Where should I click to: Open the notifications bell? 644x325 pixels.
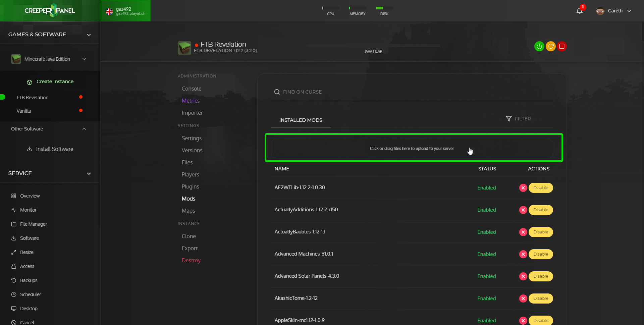(580, 11)
